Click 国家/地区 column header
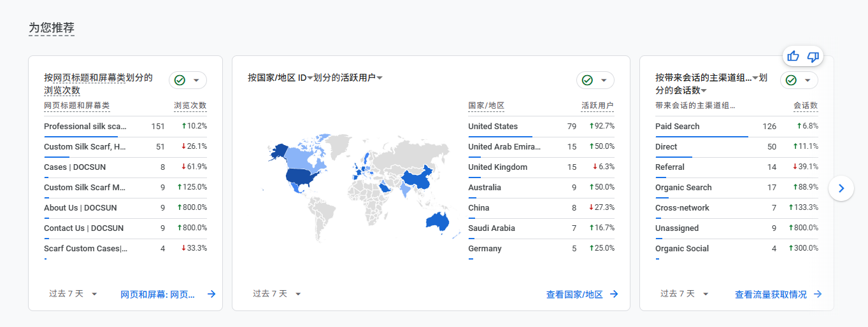 487,106
